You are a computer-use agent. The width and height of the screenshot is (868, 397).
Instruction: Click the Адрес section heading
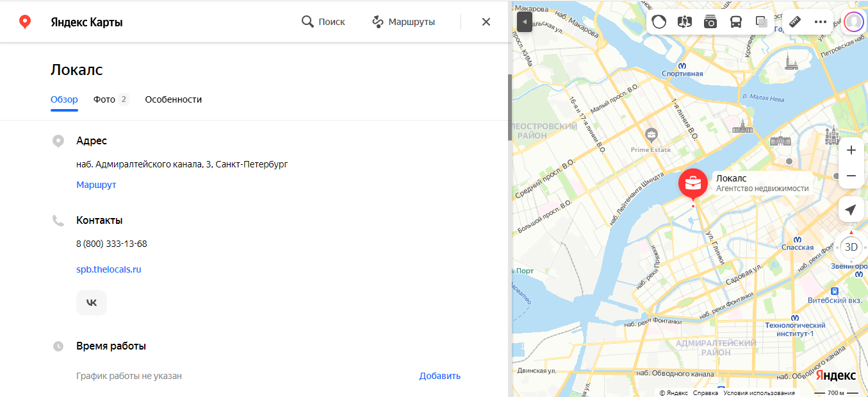coord(92,140)
